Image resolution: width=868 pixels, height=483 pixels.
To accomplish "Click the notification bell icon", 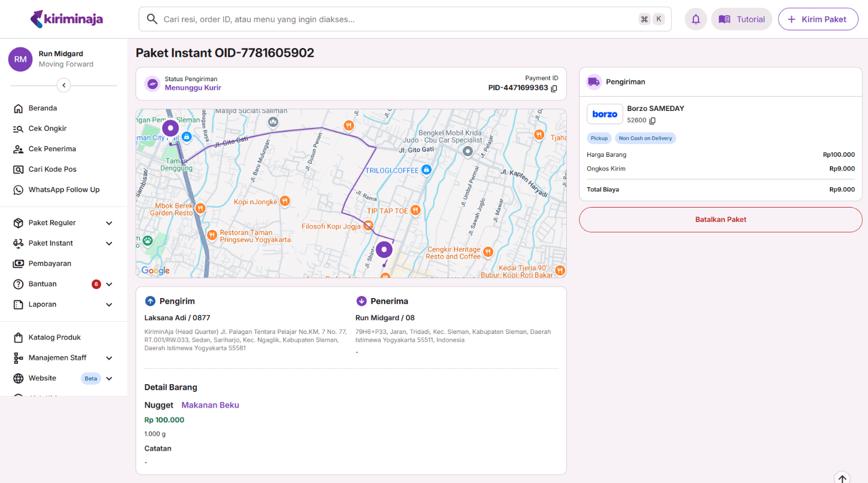I will pos(696,19).
